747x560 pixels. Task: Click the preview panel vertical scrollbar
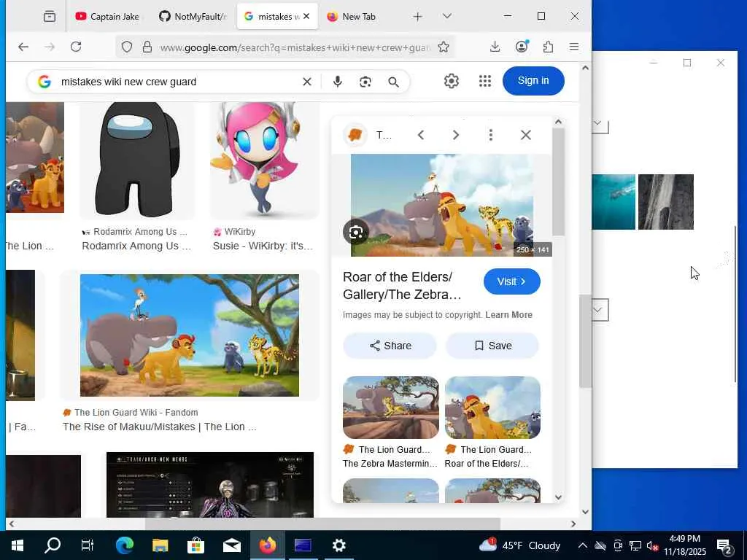558,182
